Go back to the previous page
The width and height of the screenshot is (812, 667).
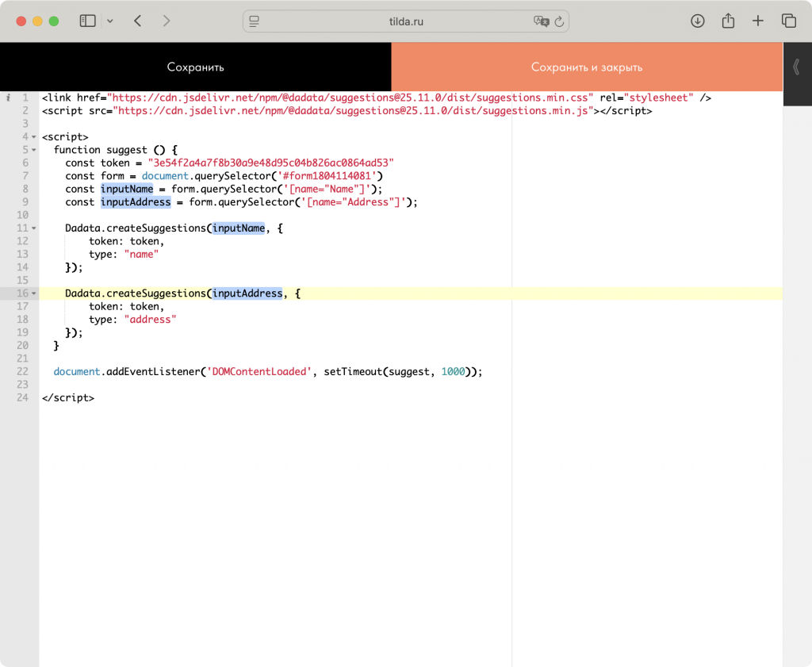[x=138, y=21]
